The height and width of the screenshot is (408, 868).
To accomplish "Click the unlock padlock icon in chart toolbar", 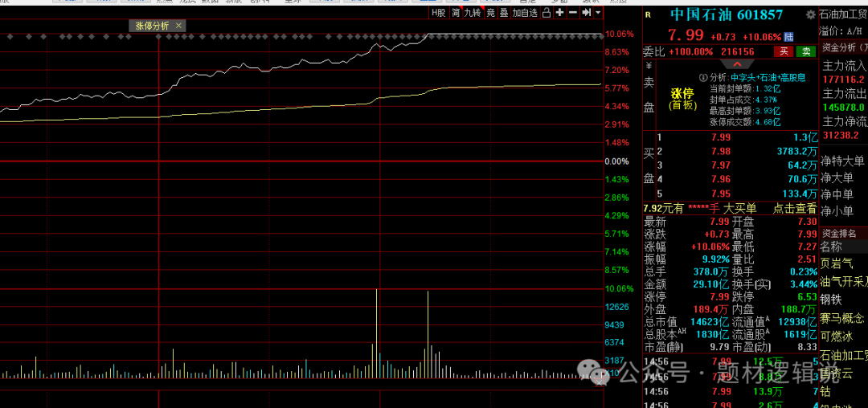I will (x=546, y=13).
